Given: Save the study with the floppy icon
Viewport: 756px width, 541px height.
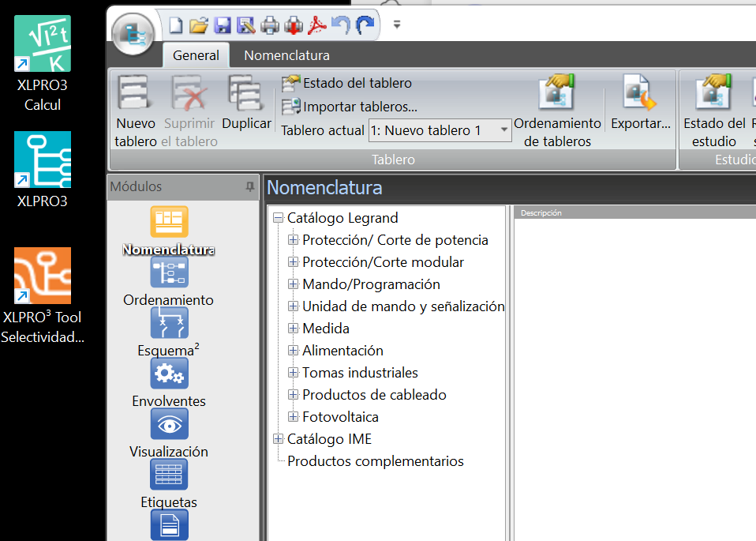Looking at the screenshot, I should coord(223,24).
